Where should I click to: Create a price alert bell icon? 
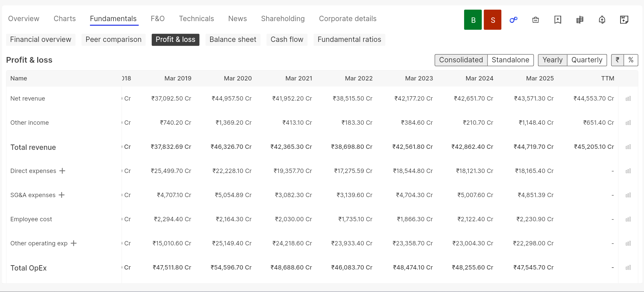(x=602, y=20)
